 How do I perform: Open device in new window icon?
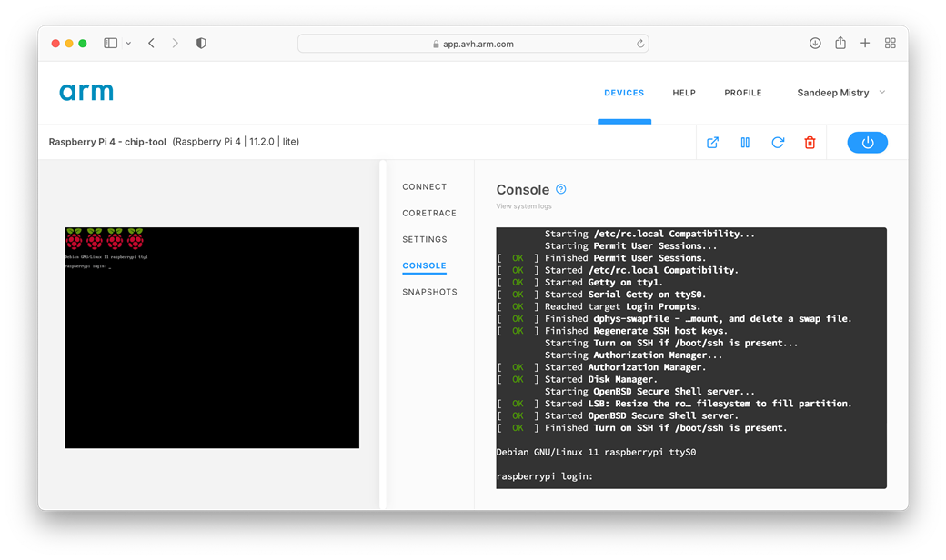[712, 142]
